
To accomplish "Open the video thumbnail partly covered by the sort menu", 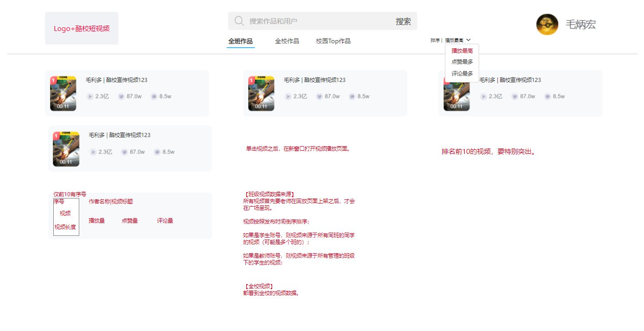I will 456,94.
